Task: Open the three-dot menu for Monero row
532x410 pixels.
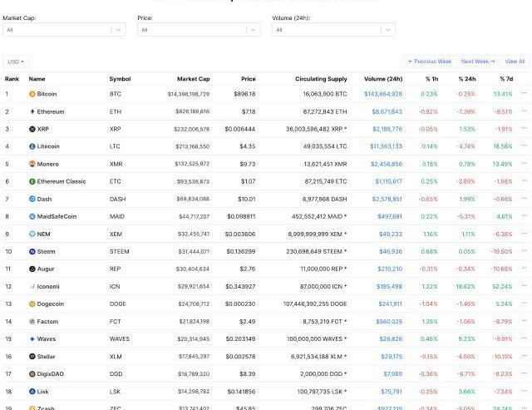Action: tap(525, 162)
